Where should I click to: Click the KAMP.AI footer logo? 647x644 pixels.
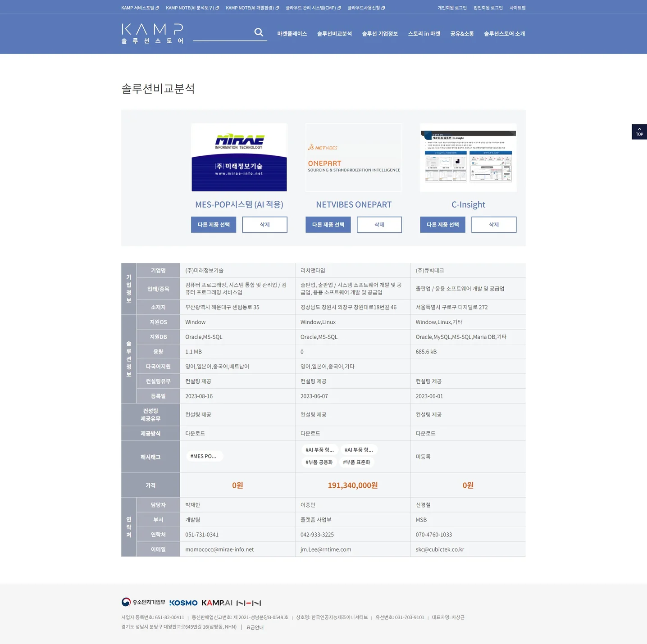point(217,603)
